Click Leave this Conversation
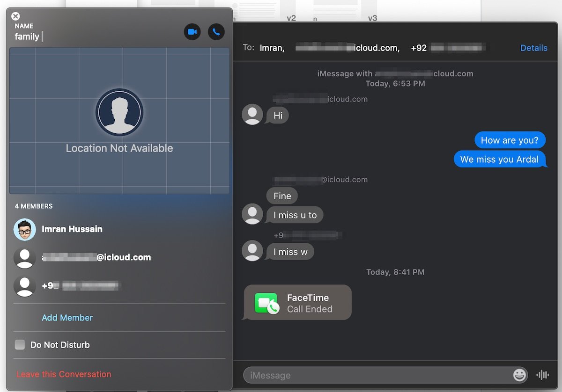562x392 pixels. click(x=64, y=374)
